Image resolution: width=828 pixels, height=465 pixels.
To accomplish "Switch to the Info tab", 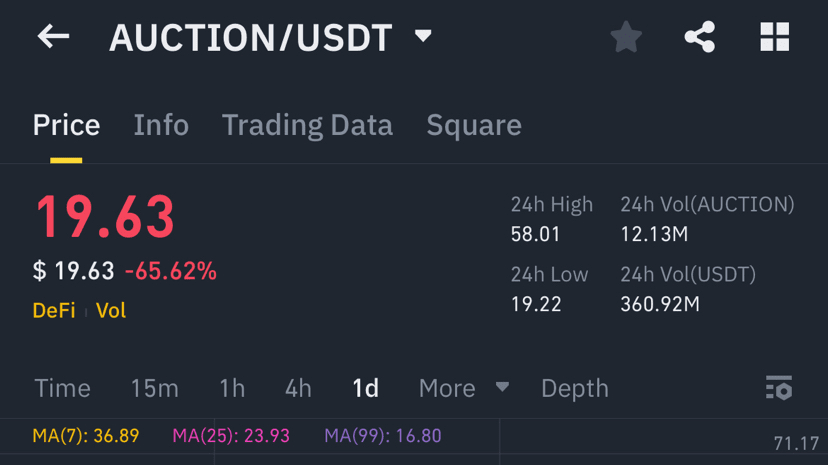I will point(161,125).
